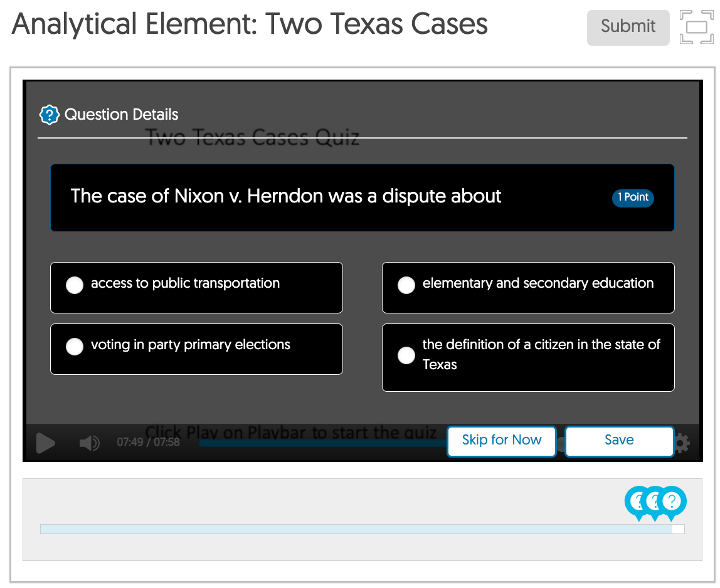Screen dimensions: 720x588
Task: Select 'definition of a citizen in Texas' answer
Action: coord(528,357)
